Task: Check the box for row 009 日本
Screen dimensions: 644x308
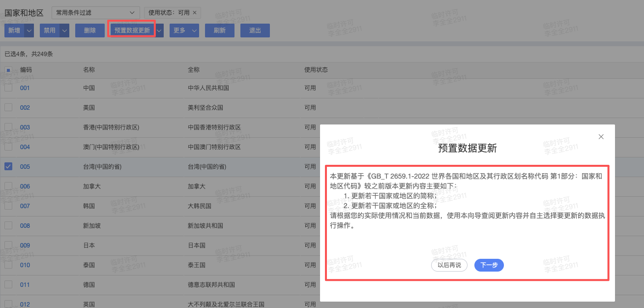Action: pyautogui.click(x=8, y=245)
